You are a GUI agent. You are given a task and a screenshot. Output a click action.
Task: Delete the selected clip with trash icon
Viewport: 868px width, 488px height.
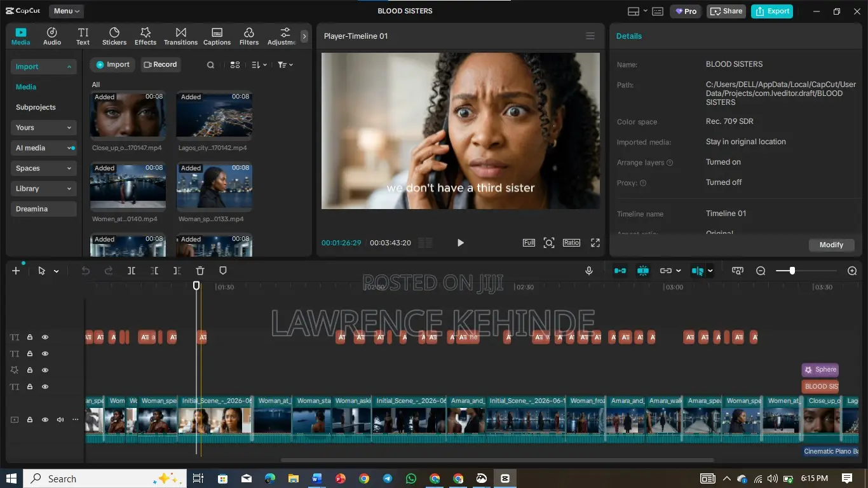click(x=200, y=271)
